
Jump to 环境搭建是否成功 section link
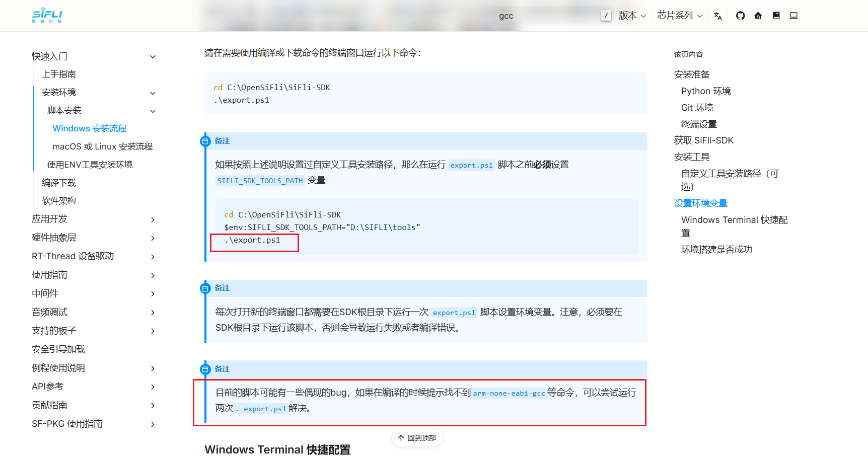[x=716, y=250]
